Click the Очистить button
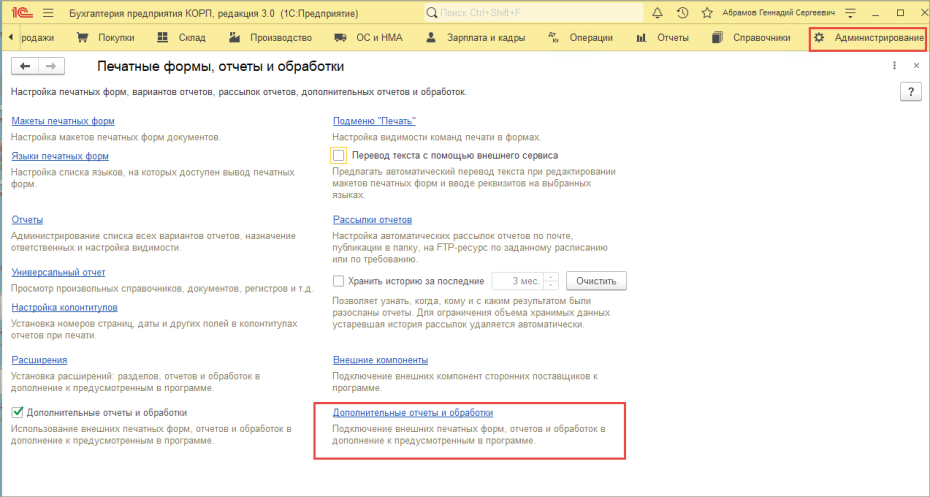Viewport: 930px width, 497px height. (x=596, y=281)
